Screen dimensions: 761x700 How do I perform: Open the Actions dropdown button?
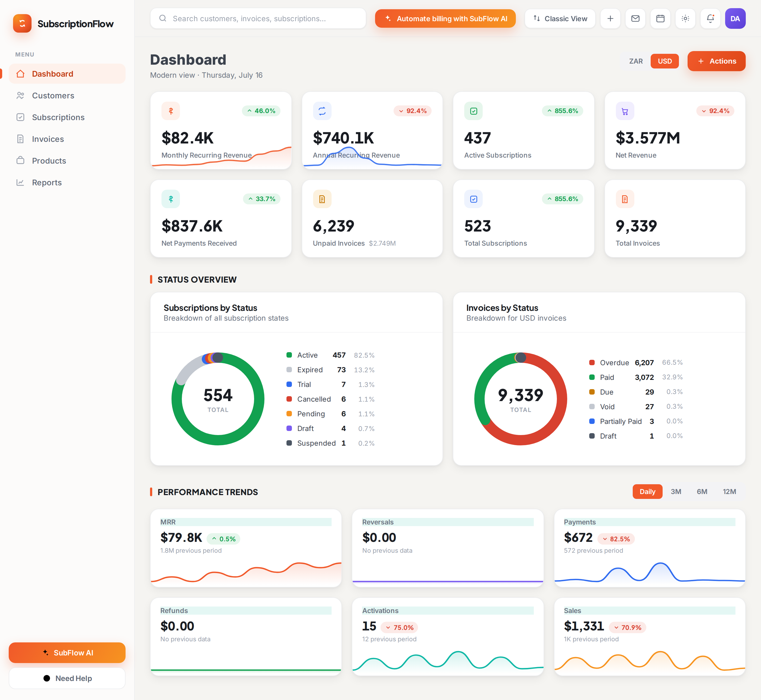click(717, 61)
